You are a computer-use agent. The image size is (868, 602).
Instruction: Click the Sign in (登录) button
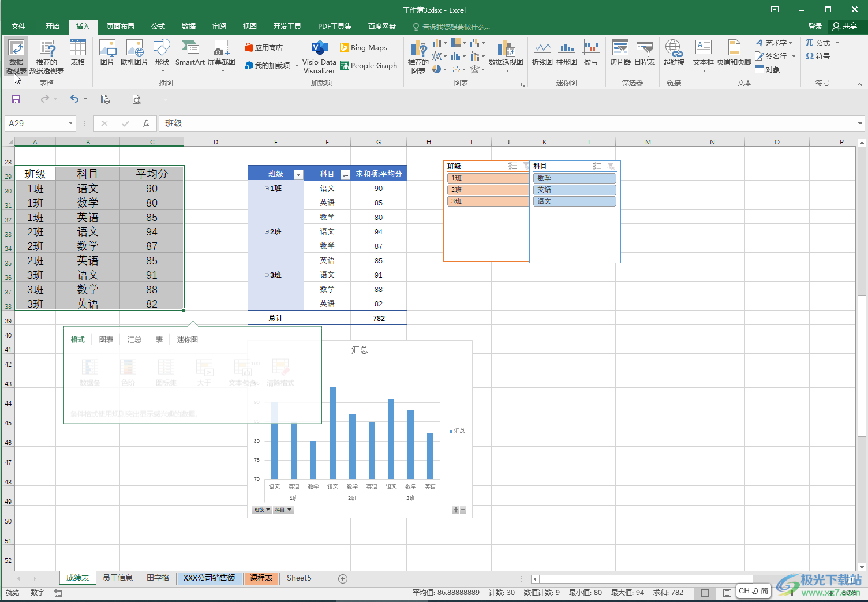click(x=815, y=27)
